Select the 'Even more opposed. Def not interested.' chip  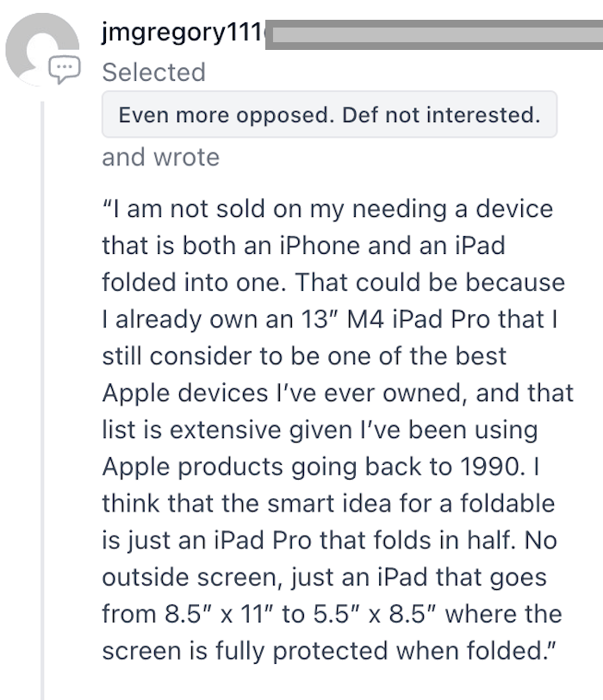[329, 115]
